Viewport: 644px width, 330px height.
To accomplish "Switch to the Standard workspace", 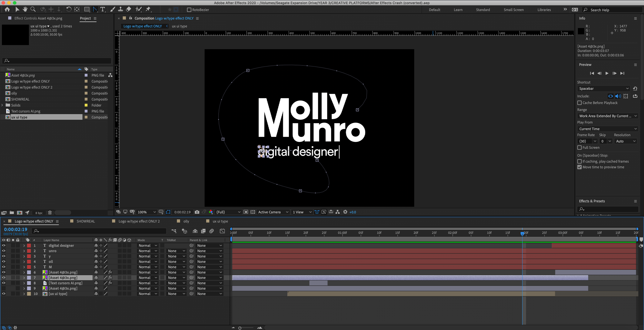I will click(x=483, y=10).
